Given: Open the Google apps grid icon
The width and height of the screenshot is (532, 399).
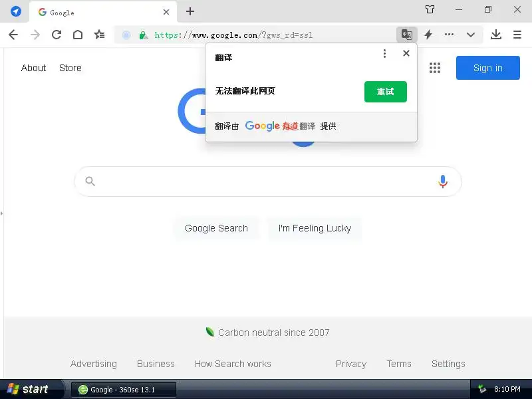Looking at the screenshot, I should point(435,68).
